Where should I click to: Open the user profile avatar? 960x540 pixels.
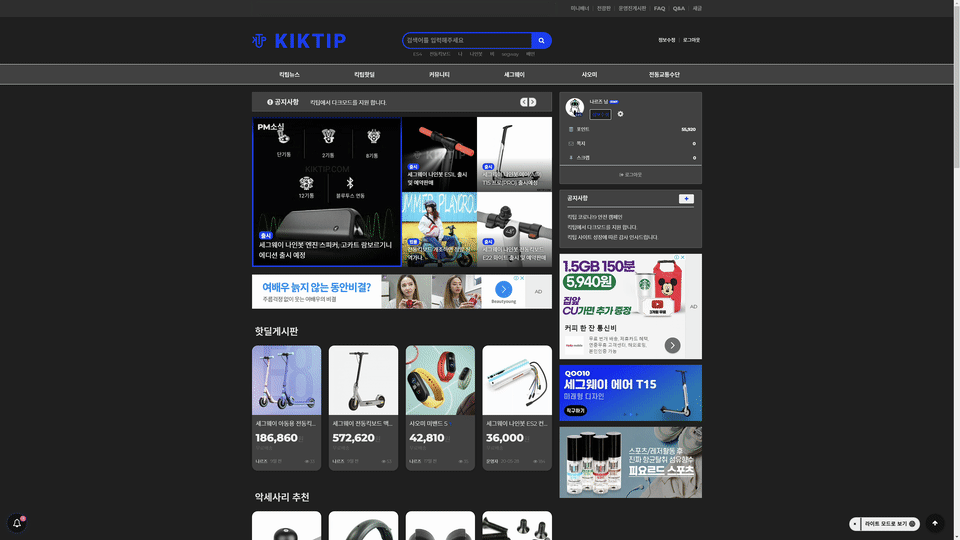(x=574, y=107)
